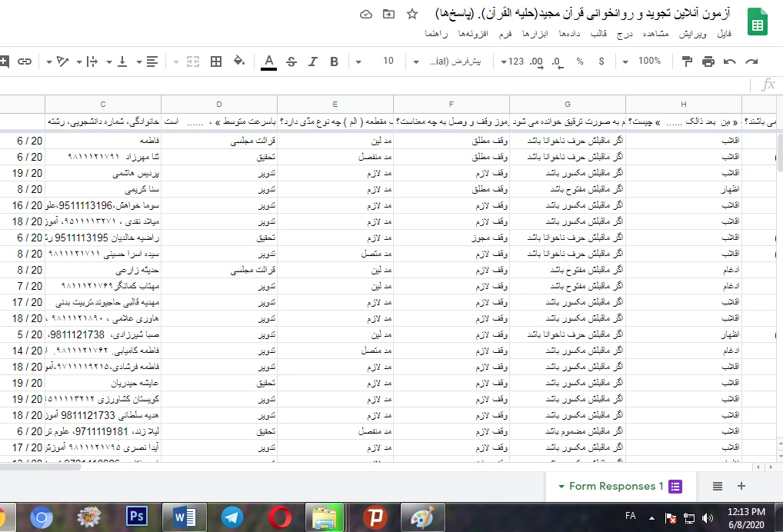Click the borders grid icon
The width and height of the screenshot is (783, 532).
tap(216, 62)
